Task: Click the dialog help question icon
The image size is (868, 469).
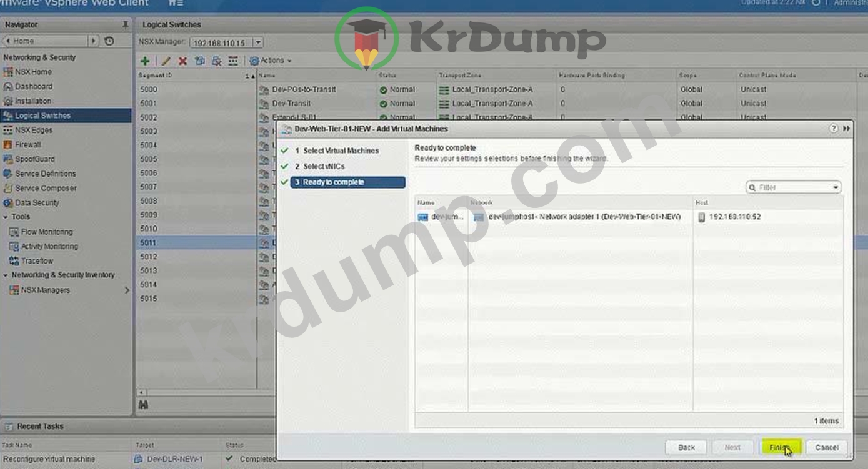Action: coord(834,128)
